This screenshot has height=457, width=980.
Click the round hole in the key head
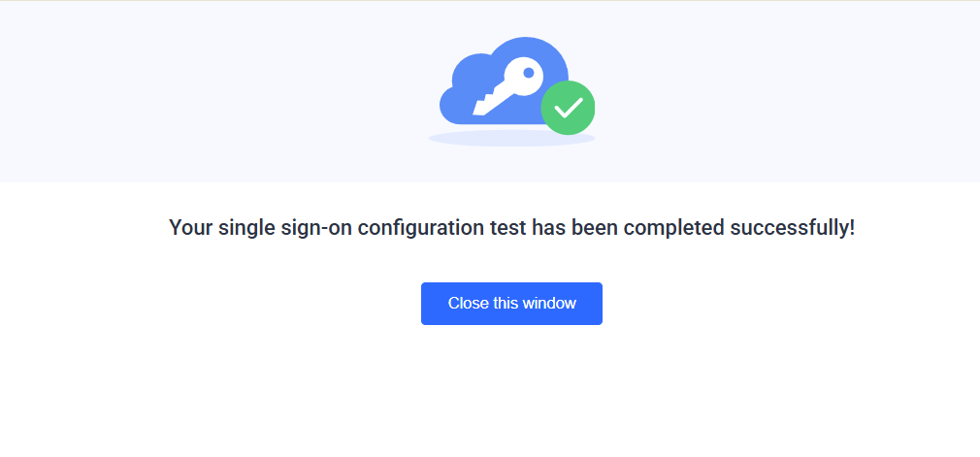pyautogui.click(x=528, y=73)
